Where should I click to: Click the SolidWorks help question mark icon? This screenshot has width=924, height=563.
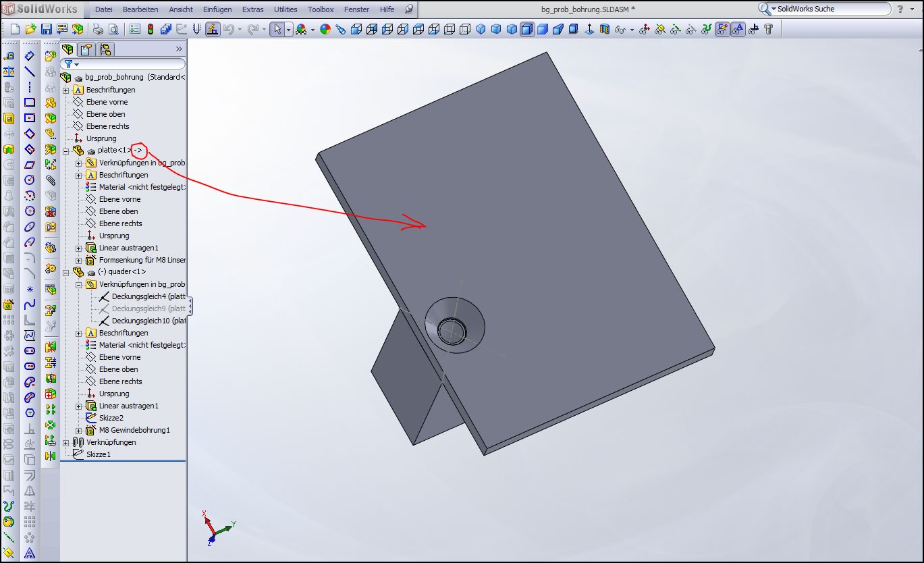[x=902, y=9]
